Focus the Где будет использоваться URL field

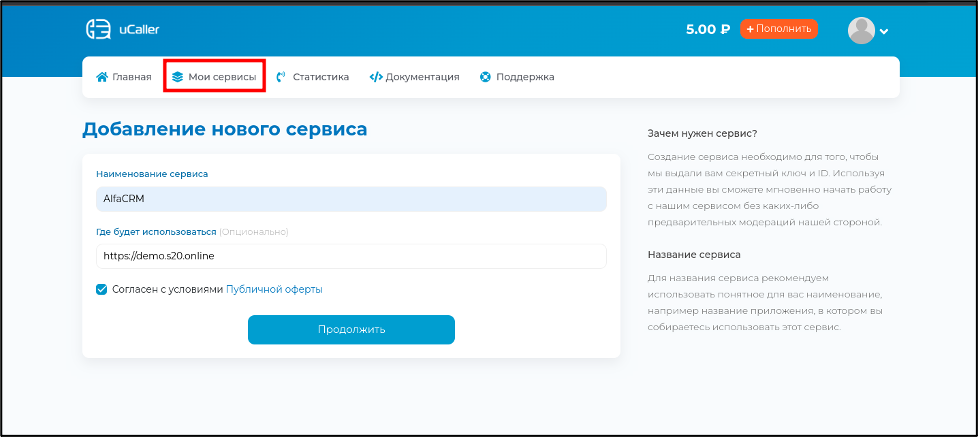352,257
